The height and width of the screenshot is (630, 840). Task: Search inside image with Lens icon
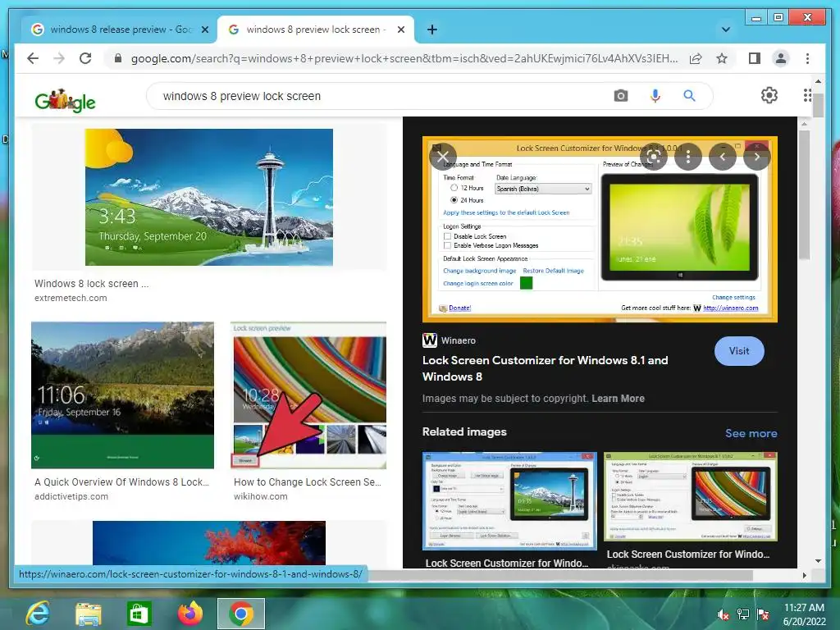pos(654,157)
